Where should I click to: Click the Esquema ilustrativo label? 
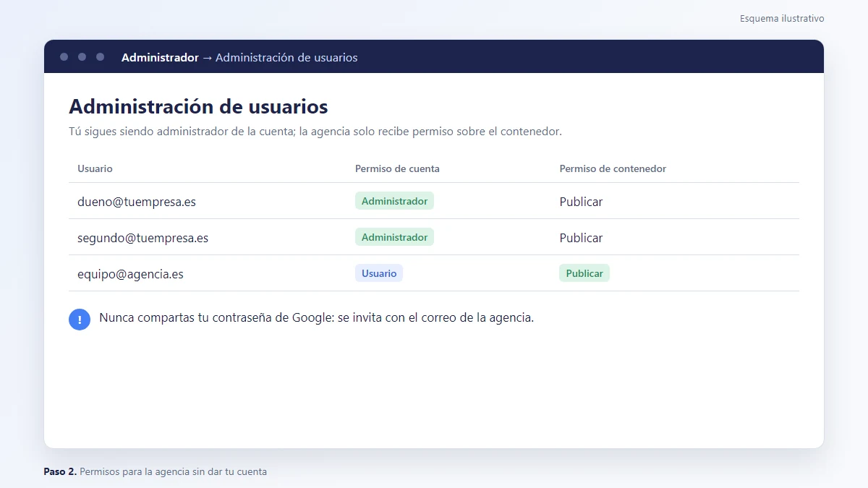[x=782, y=19]
